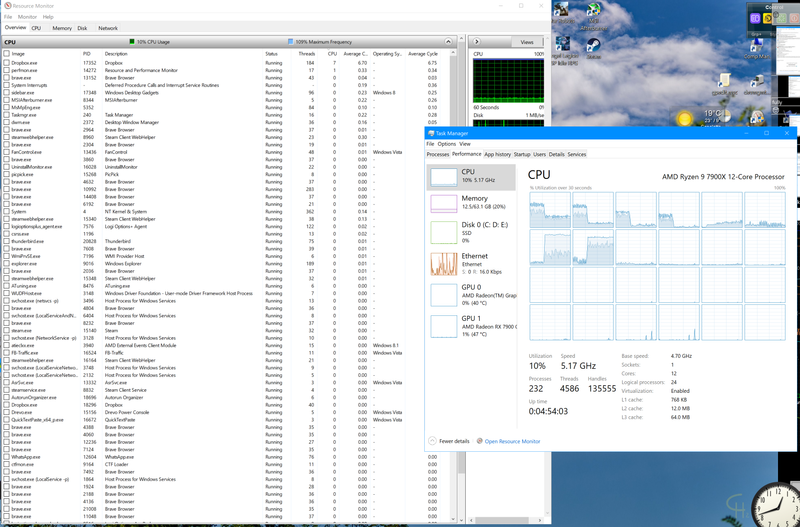Switch to the Network tab in Resource Monitor
This screenshot has height=527, width=800.
[x=107, y=28]
